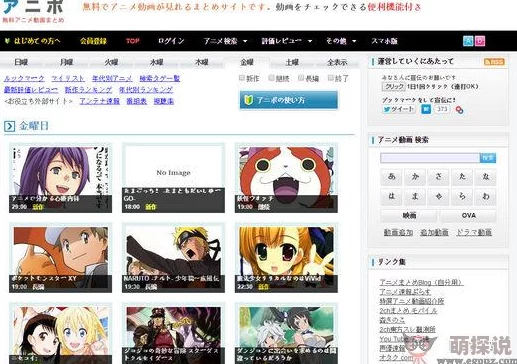The width and height of the screenshot is (517, 364).
Task: Check the 長編 checkbox
Action: [x=301, y=78]
